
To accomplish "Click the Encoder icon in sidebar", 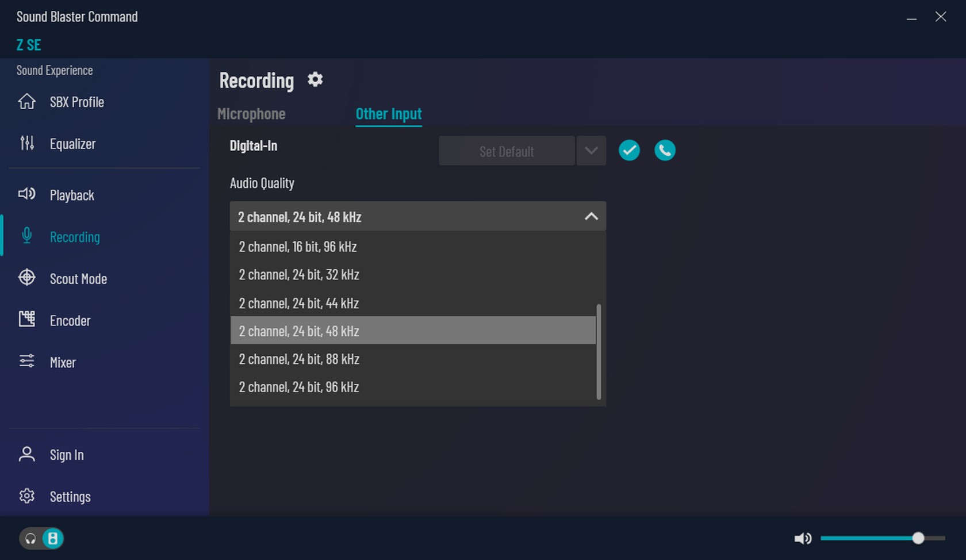I will pyautogui.click(x=26, y=319).
